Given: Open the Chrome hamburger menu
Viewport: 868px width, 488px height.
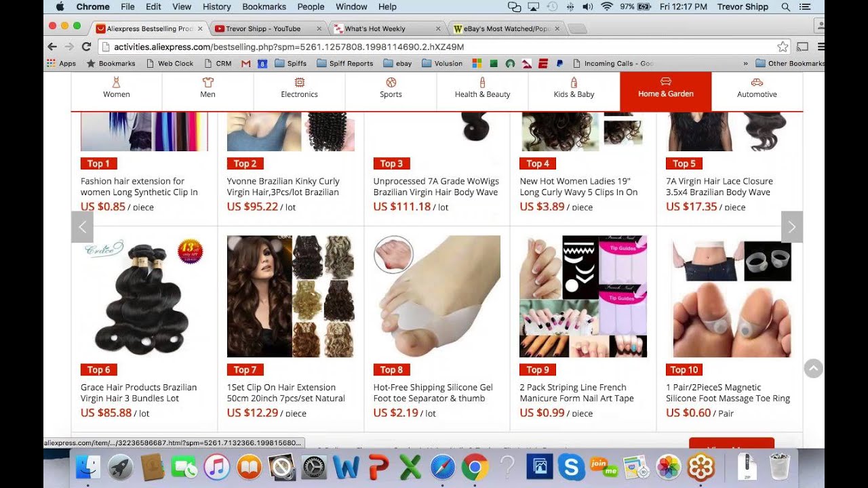Looking at the screenshot, I should [x=821, y=47].
